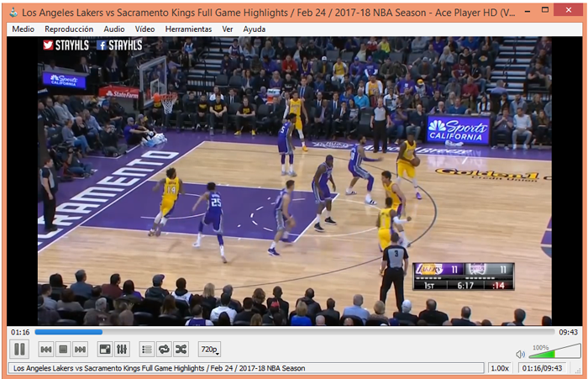Maximize the Ace Player window

tap(545, 10)
